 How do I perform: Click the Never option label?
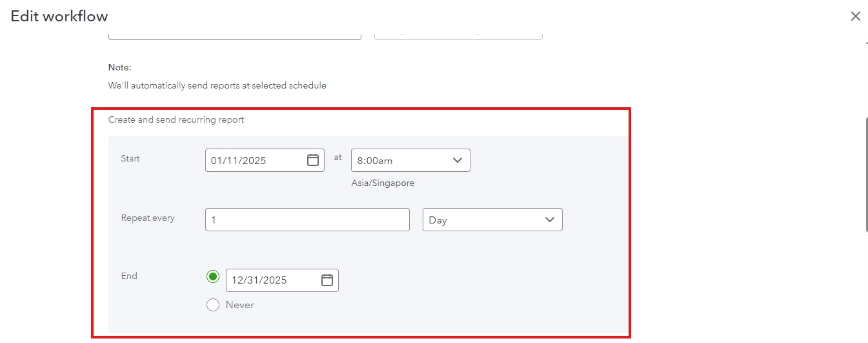(x=240, y=305)
